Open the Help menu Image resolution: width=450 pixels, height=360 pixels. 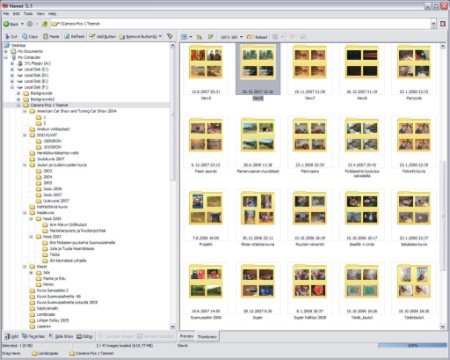pyautogui.click(x=52, y=14)
